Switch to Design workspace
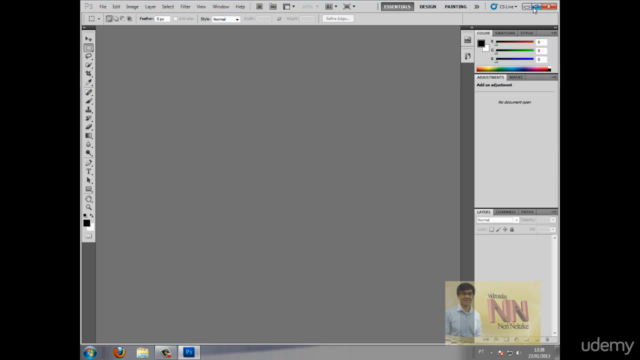Screen dimensions: 640x360 click(x=428, y=7)
